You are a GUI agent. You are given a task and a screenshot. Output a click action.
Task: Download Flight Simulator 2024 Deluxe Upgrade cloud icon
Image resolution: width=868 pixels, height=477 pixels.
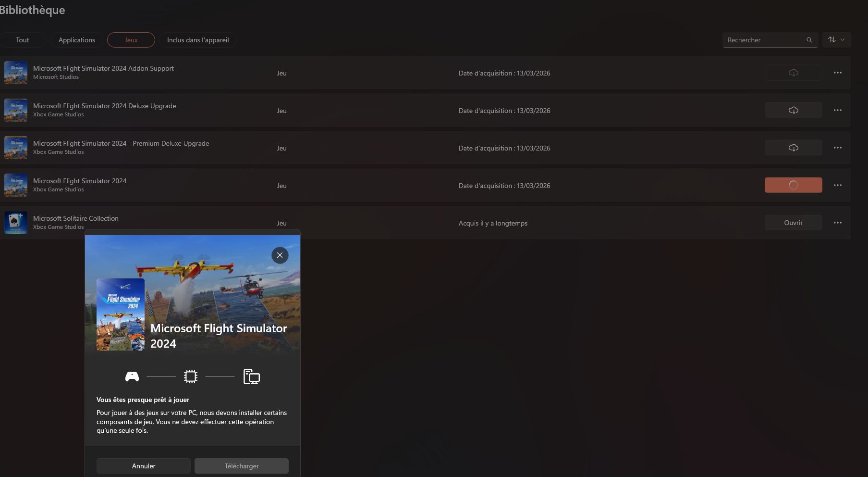(793, 110)
